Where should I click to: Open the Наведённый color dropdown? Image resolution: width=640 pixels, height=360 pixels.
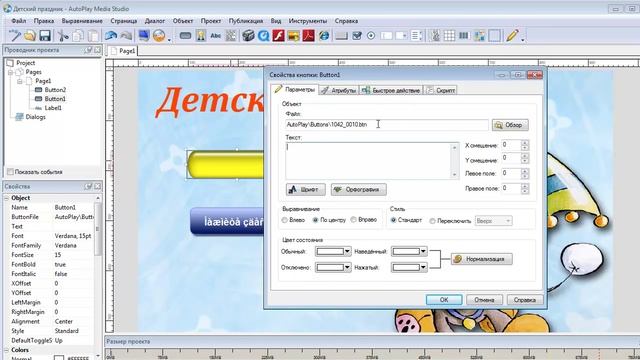coord(423,251)
